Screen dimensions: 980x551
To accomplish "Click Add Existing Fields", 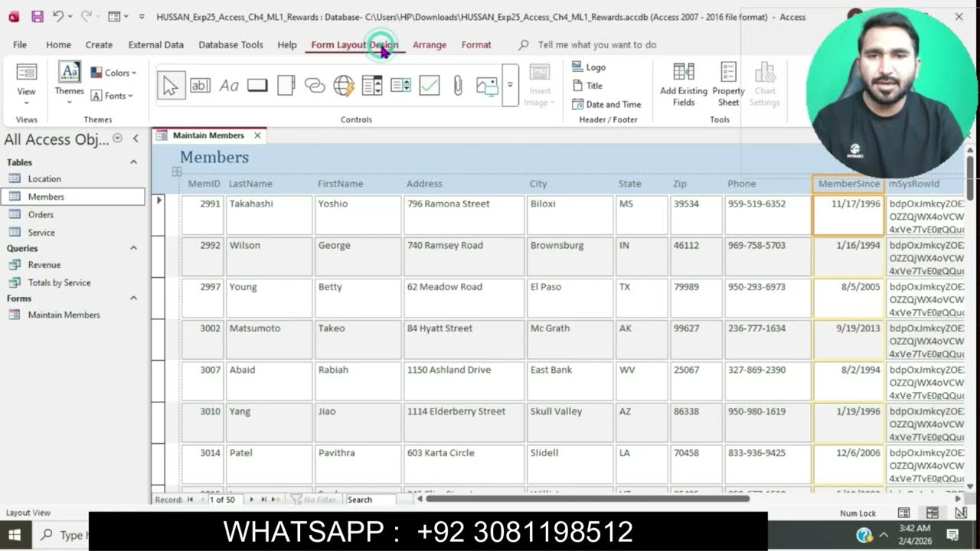I will pos(684,84).
